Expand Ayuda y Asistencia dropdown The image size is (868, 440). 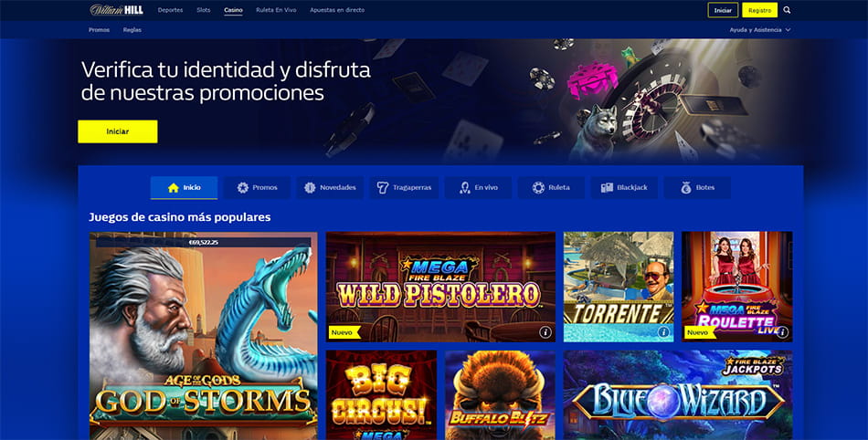click(759, 30)
